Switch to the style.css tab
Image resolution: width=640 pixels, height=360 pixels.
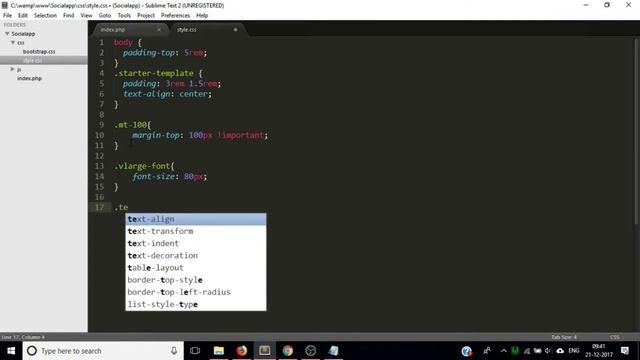click(x=207, y=29)
